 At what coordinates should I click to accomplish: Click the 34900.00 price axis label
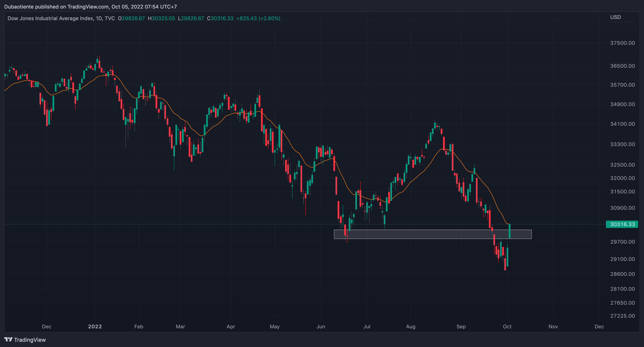click(622, 104)
